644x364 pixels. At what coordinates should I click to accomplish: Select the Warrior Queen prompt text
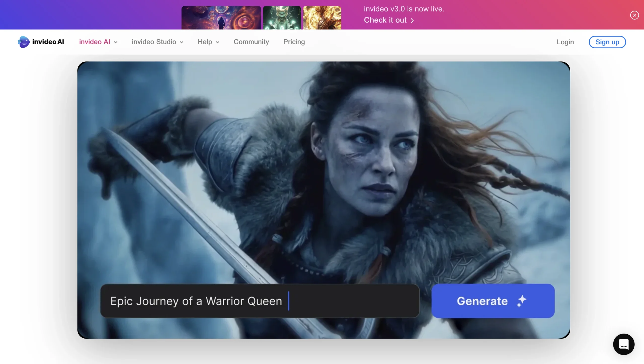coord(196,301)
